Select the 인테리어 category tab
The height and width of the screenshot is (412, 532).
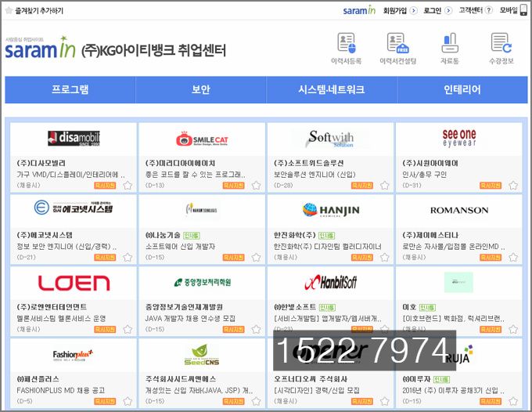(x=462, y=89)
